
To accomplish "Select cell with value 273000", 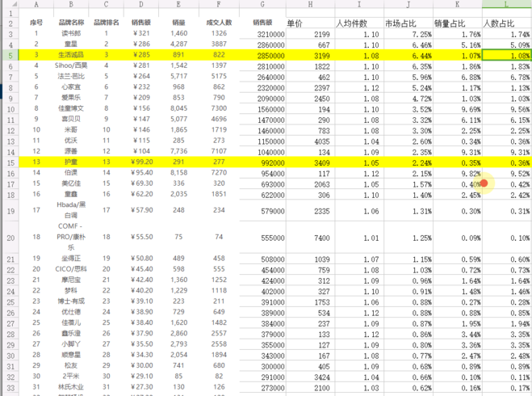I will point(262,388).
